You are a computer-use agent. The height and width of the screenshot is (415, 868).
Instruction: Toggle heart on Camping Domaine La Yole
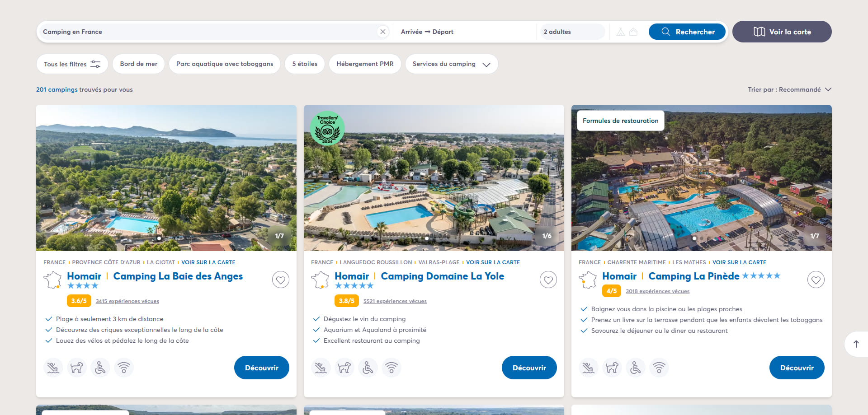click(548, 280)
